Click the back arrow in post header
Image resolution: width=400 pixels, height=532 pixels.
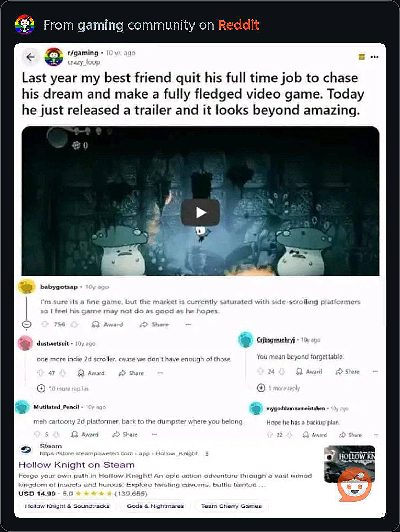[x=31, y=57]
